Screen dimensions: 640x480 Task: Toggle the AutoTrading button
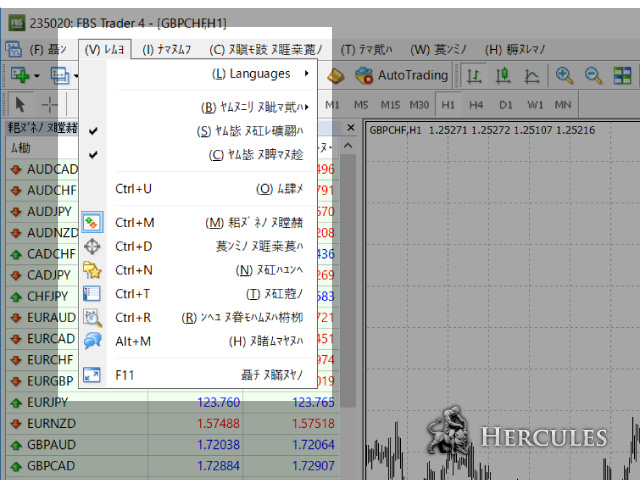(401, 76)
